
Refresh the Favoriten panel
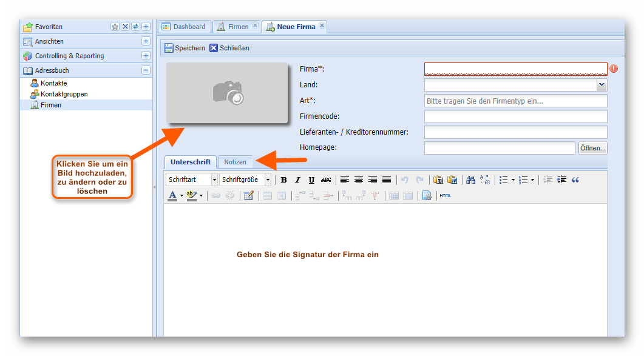coord(135,27)
